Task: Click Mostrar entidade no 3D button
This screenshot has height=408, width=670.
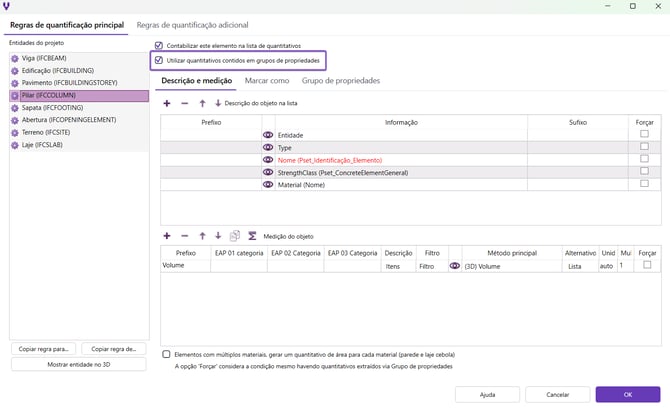Action: click(79, 364)
